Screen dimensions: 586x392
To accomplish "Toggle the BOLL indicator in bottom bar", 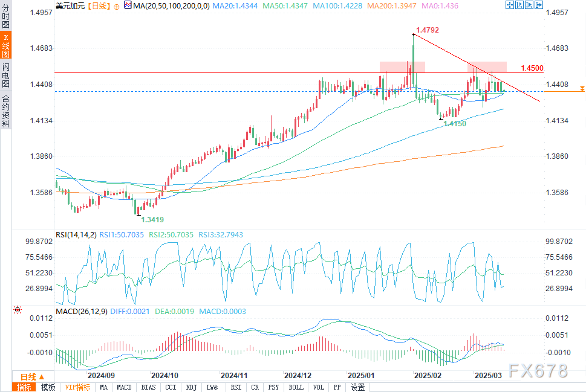I will tap(296, 387).
